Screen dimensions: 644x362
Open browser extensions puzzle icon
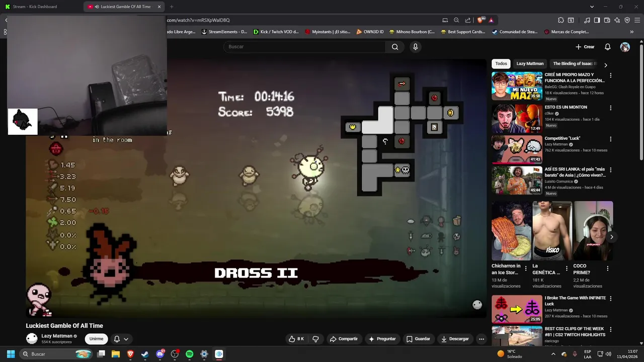(561, 20)
